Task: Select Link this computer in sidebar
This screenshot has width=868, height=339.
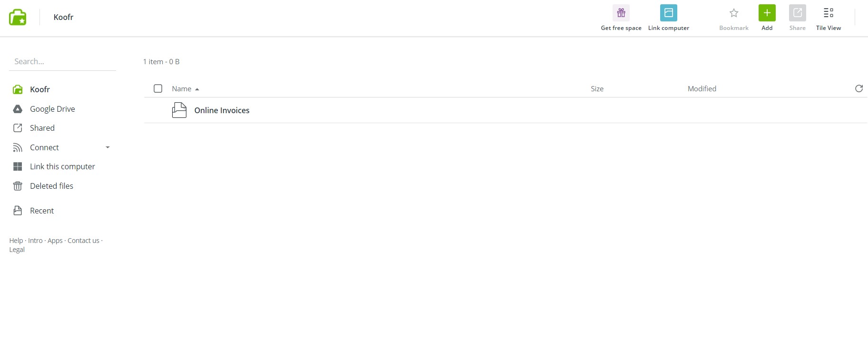Action: pyautogui.click(x=62, y=166)
